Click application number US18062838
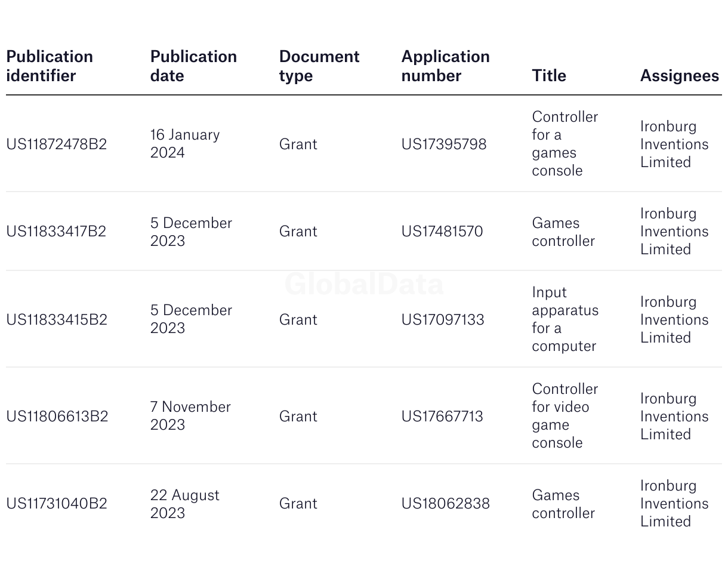 (x=446, y=504)
